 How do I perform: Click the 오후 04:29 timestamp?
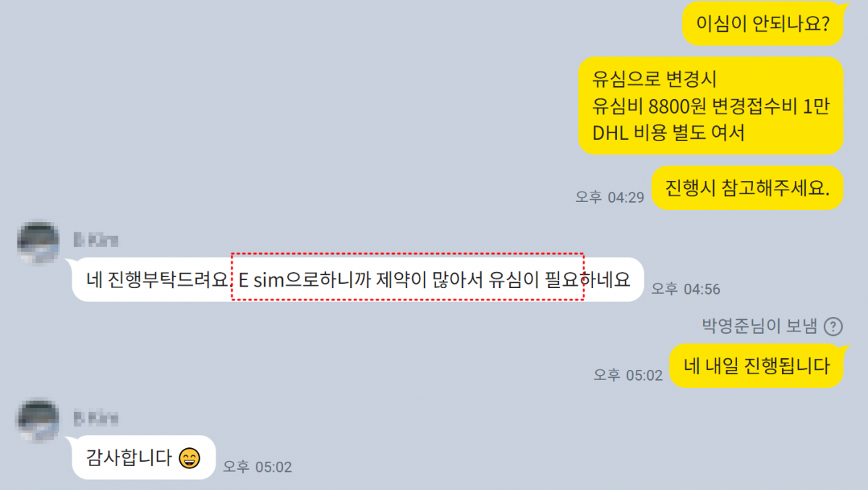(610, 197)
